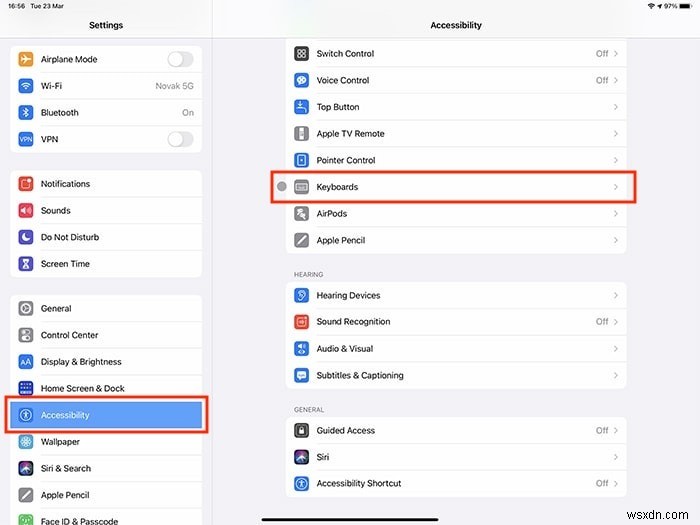Click the Wallpaper flower icon
The width and height of the screenshot is (700, 525).
pos(26,442)
